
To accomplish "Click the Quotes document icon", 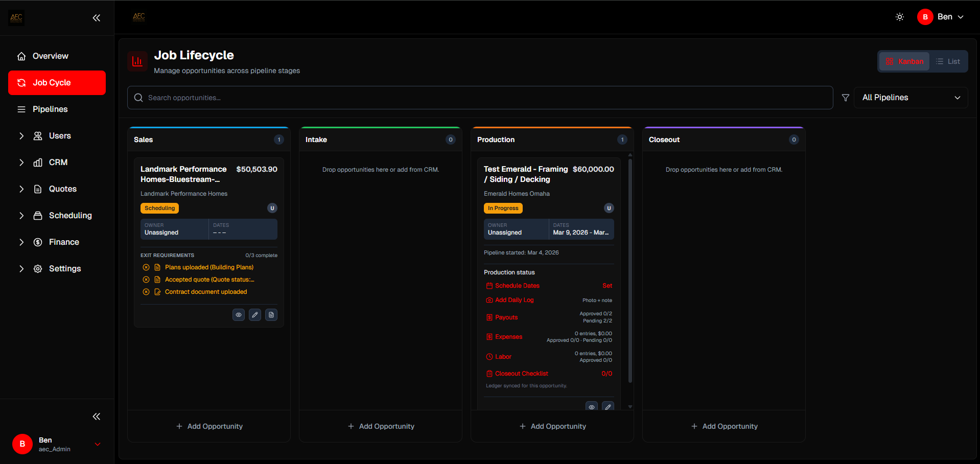I will click(38, 189).
